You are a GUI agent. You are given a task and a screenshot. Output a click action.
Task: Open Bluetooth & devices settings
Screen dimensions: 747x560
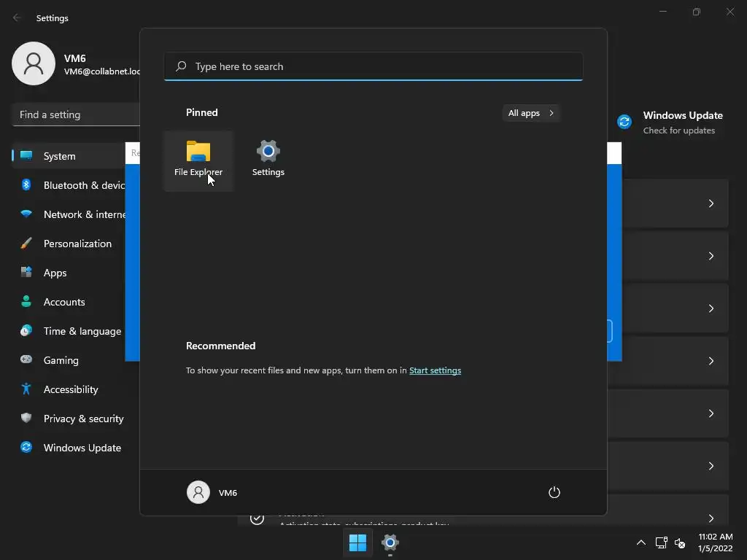click(69, 185)
